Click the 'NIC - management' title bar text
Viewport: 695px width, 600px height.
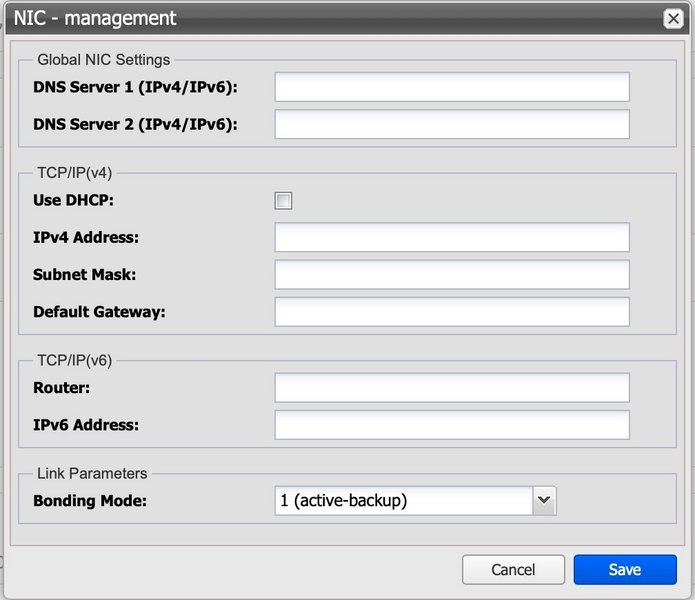[95, 18]
